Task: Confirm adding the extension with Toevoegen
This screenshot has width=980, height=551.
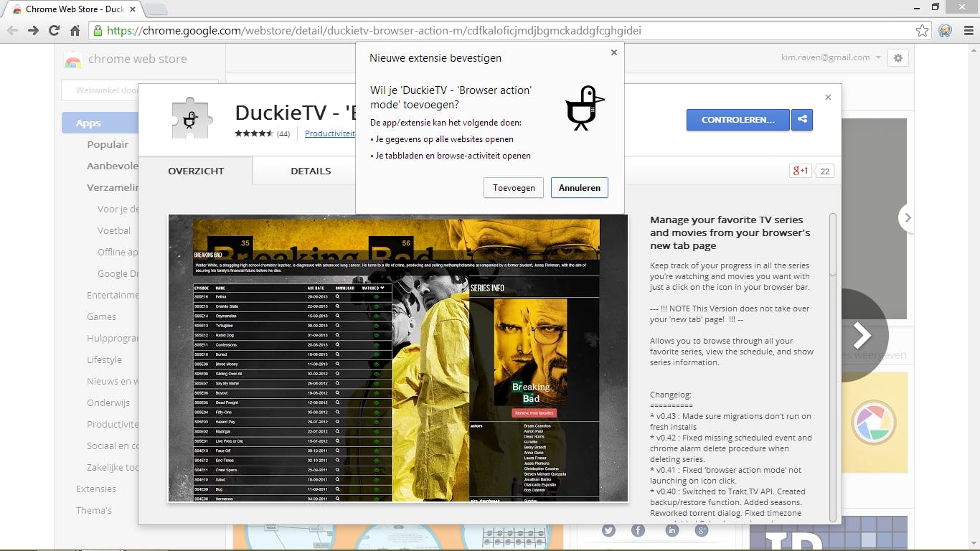Action: [x=513, y=187]
